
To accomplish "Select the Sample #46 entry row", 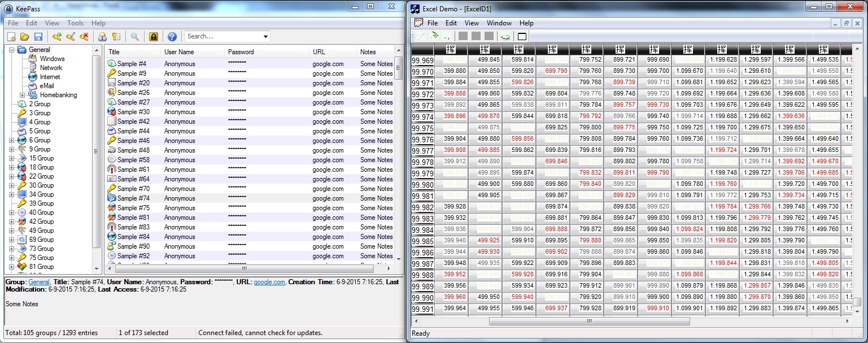I will coord(250,141).
